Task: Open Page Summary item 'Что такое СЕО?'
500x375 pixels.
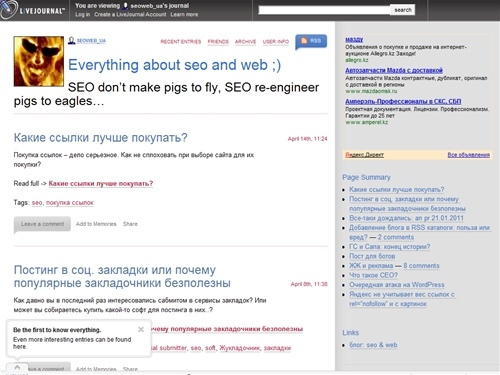Action: [x=373, y=275]
